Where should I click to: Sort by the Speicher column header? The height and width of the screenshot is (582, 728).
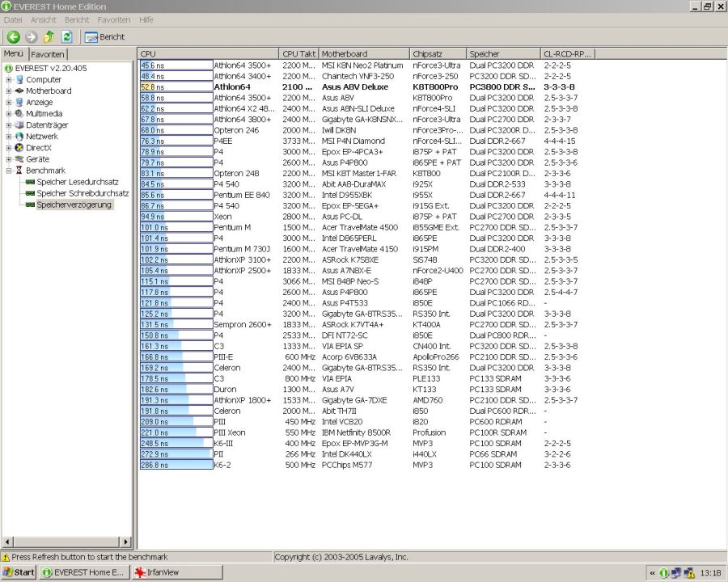503,54
